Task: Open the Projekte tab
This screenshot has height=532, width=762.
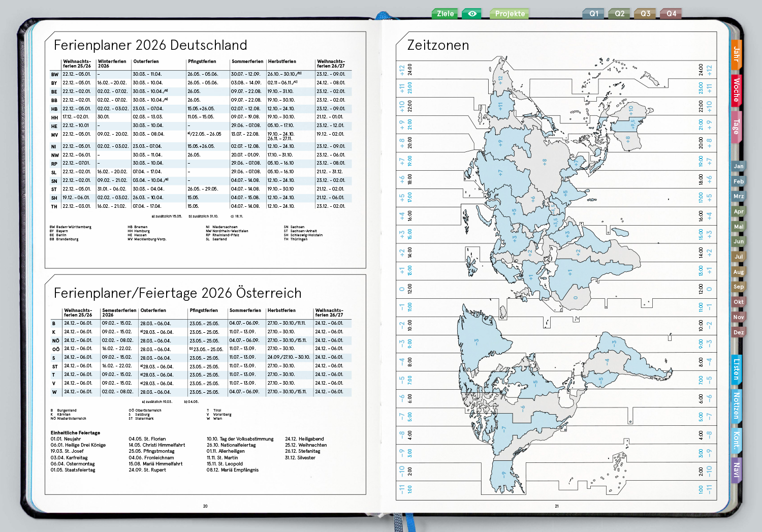Action: point(510,14)
